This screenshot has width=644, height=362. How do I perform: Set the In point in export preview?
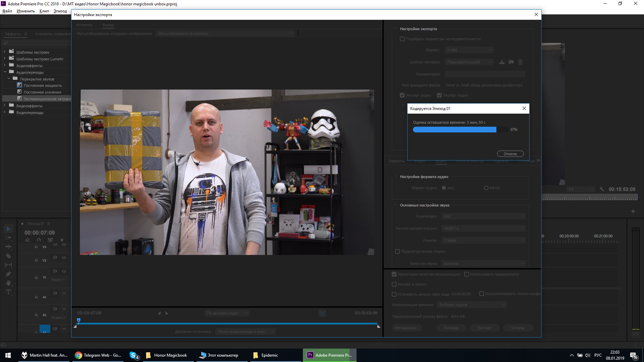pos(159,313)
